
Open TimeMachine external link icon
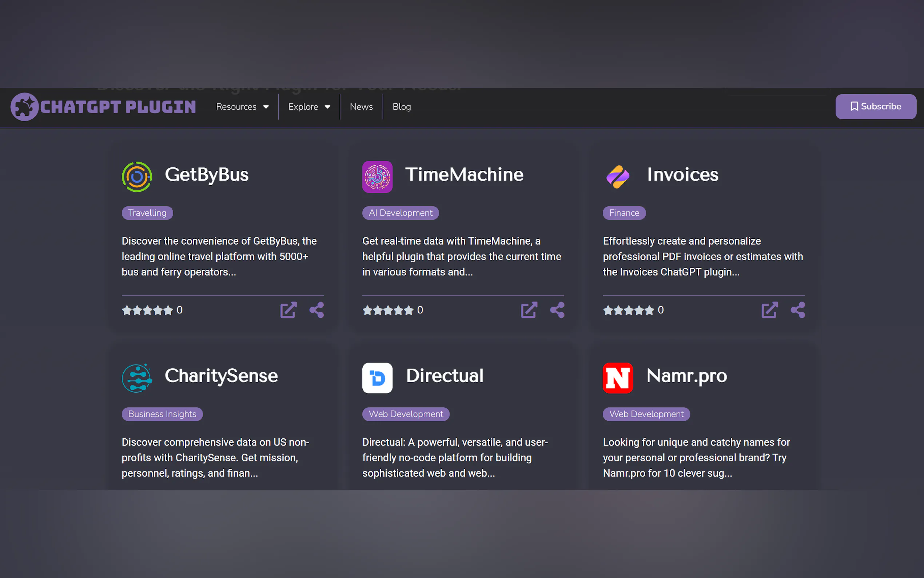click(529, 310)
